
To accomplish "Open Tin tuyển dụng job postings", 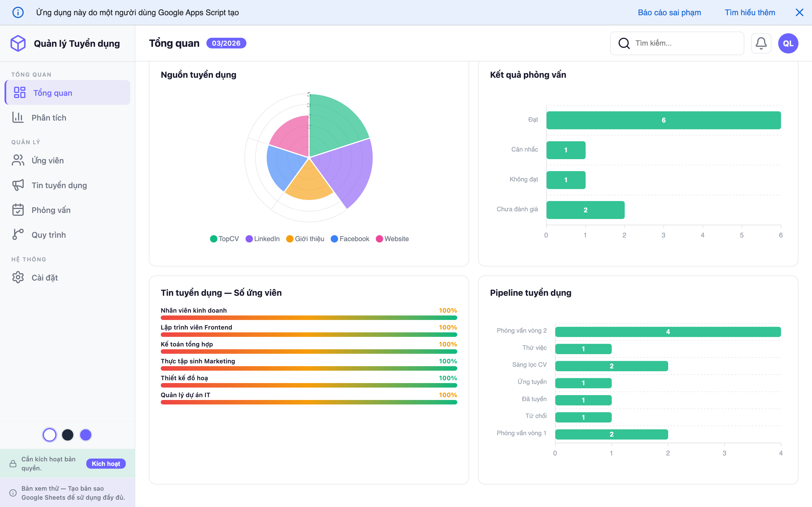I will [59, 185].
